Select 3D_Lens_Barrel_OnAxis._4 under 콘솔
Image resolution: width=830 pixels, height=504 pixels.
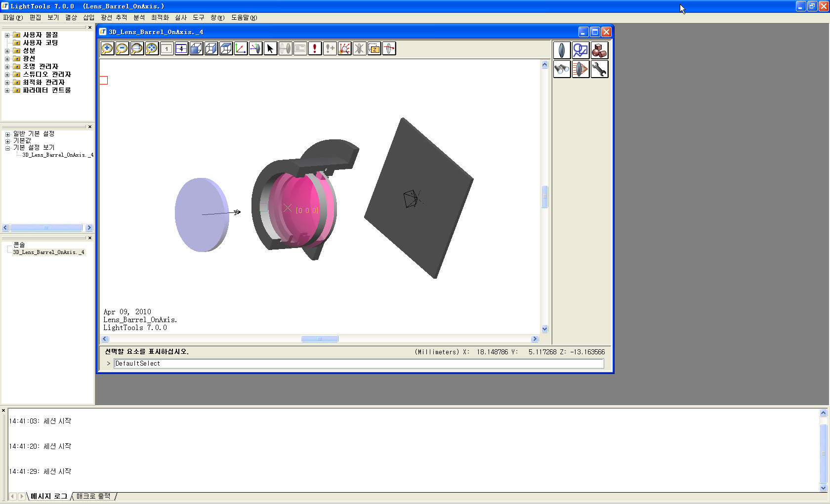pyautogui.click(x=49, y=252)
